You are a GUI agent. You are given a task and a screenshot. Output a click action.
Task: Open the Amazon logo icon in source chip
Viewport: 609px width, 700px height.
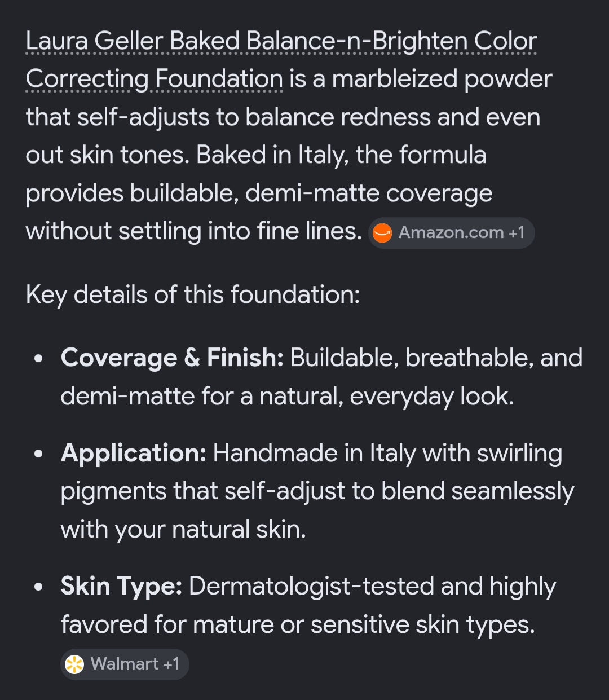[x=382, y=233]
